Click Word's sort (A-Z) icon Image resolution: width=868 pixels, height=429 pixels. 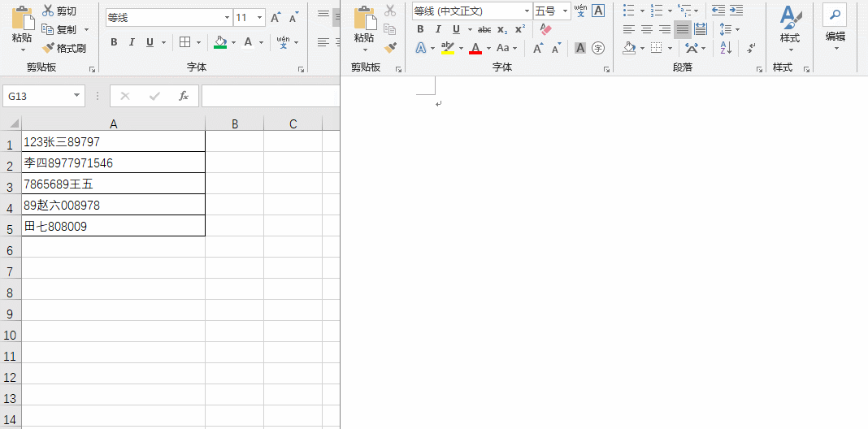[x=726, y=48]
